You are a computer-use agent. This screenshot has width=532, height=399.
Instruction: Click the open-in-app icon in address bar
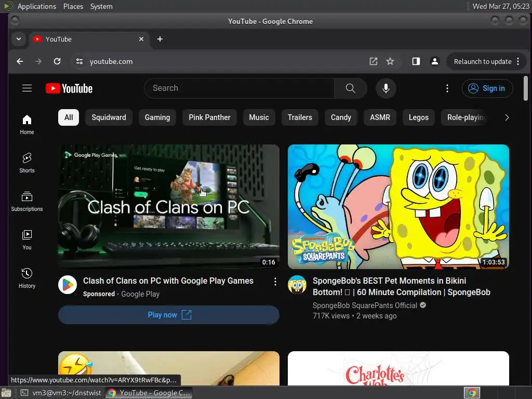373,61
